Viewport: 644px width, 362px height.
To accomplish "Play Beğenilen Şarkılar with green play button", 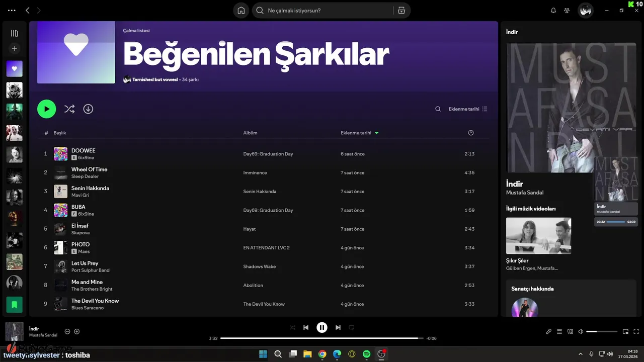I will [x=46, y=109].
